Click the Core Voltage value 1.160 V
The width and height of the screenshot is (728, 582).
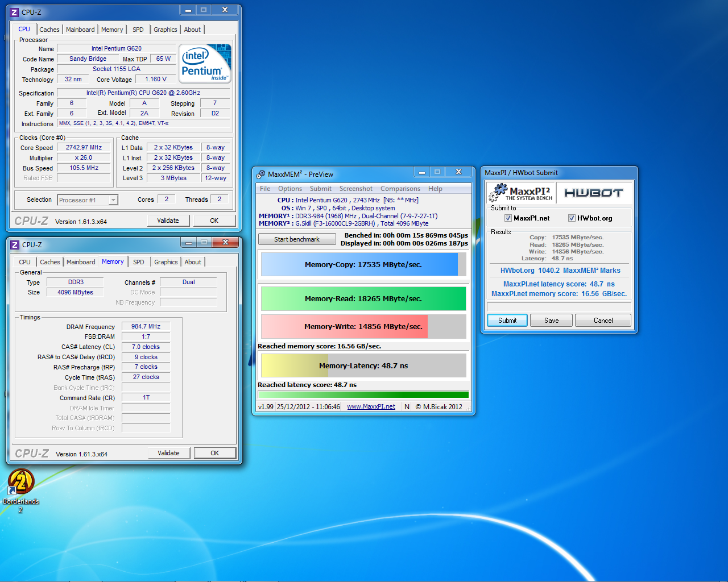(156, 79)
